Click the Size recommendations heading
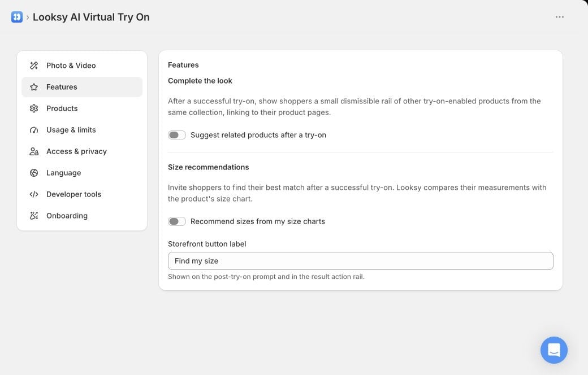 209,167
